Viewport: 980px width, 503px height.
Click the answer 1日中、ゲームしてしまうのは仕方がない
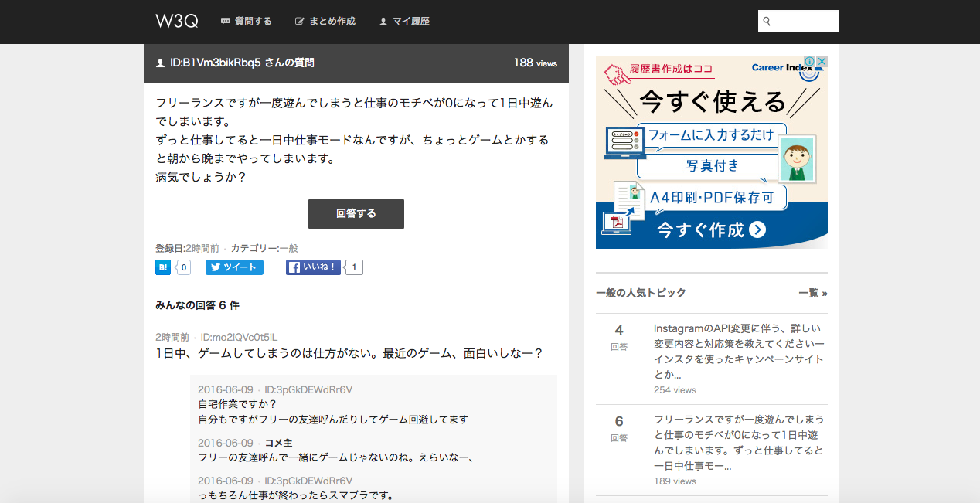tap(349, 354)
